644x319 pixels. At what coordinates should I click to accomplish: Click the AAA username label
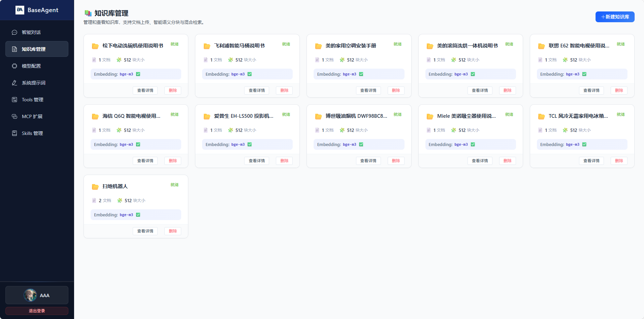[x=44, y=295]
